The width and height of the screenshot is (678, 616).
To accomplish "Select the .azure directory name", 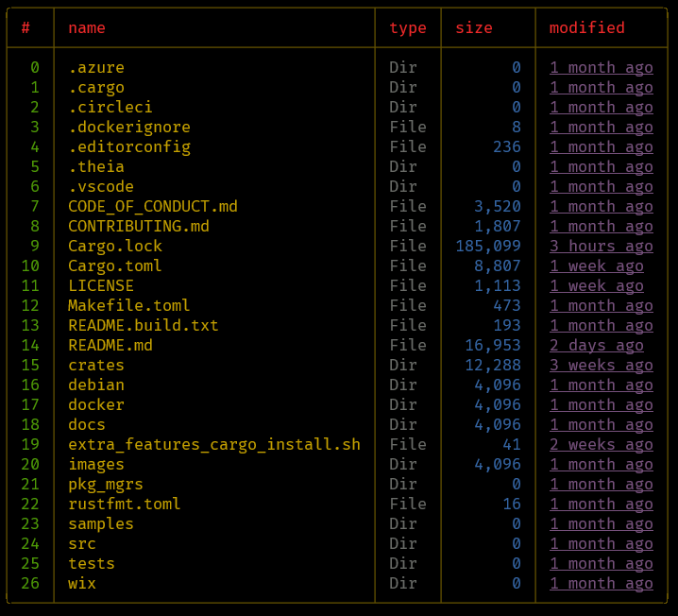I will (x=96, y=67).
